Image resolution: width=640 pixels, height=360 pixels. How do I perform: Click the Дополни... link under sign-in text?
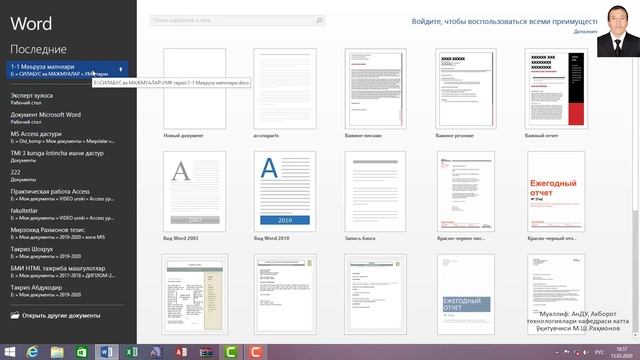click(585, 31)
